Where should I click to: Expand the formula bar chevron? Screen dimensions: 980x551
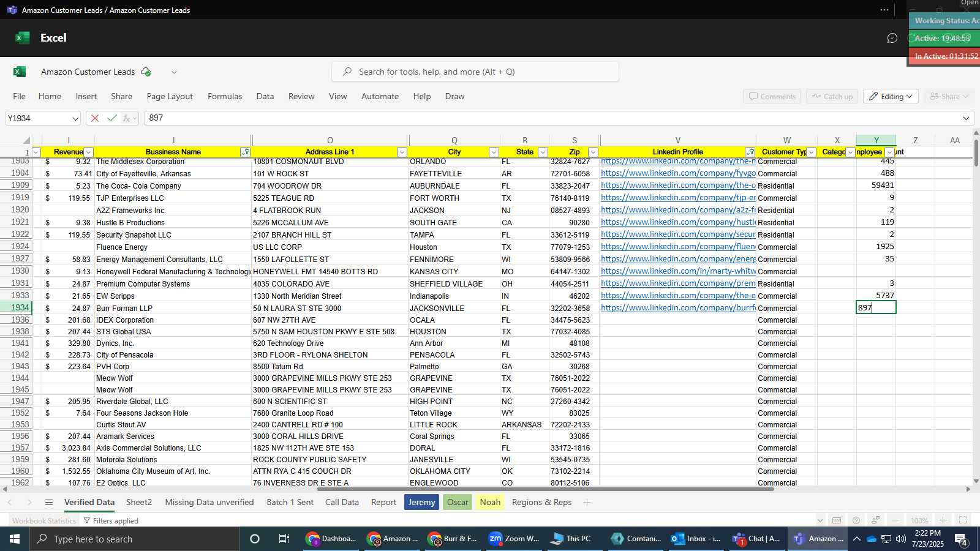pos(966,118)
